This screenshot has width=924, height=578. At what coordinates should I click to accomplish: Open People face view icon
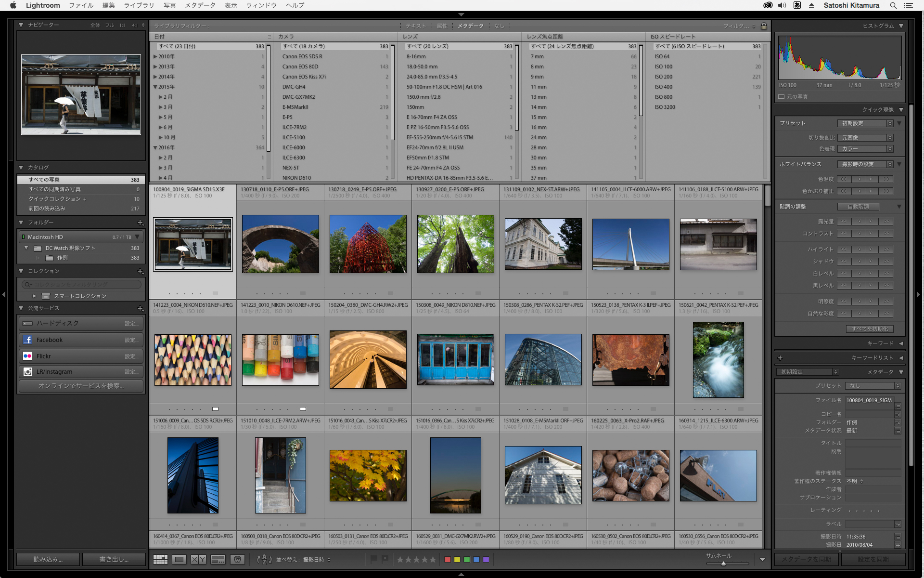click(237, 559)
